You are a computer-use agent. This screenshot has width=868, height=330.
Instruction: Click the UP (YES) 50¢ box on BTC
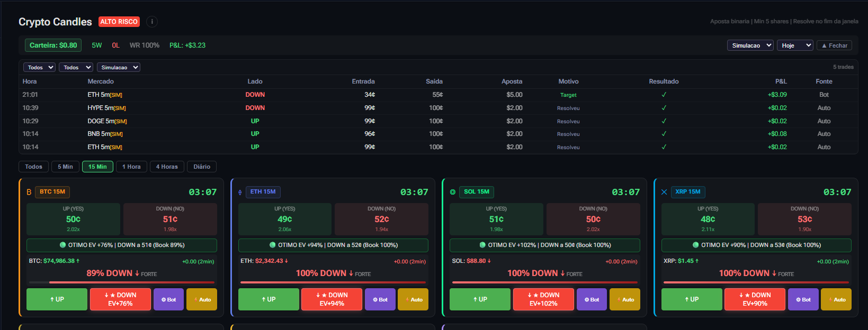[73, 219]
